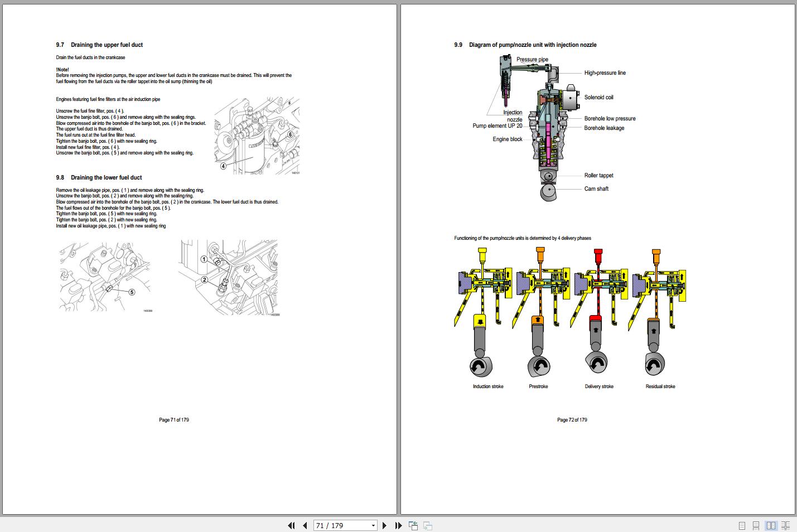Jump to the last page
This screenshot has height=532, width=797.
[398, 525]
